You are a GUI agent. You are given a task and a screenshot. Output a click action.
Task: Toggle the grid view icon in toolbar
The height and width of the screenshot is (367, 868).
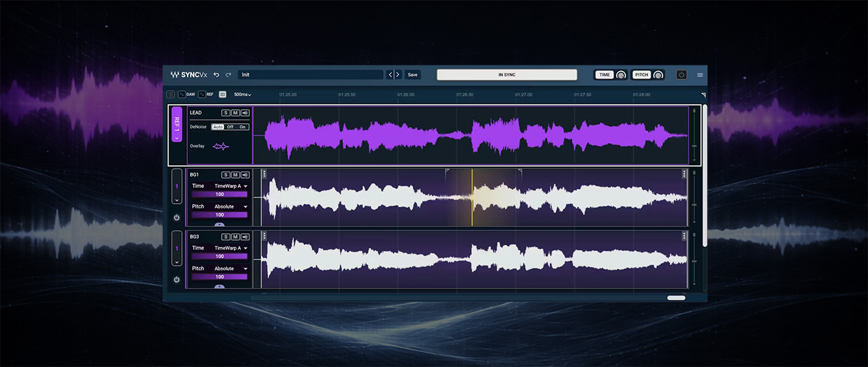(223, 94)
